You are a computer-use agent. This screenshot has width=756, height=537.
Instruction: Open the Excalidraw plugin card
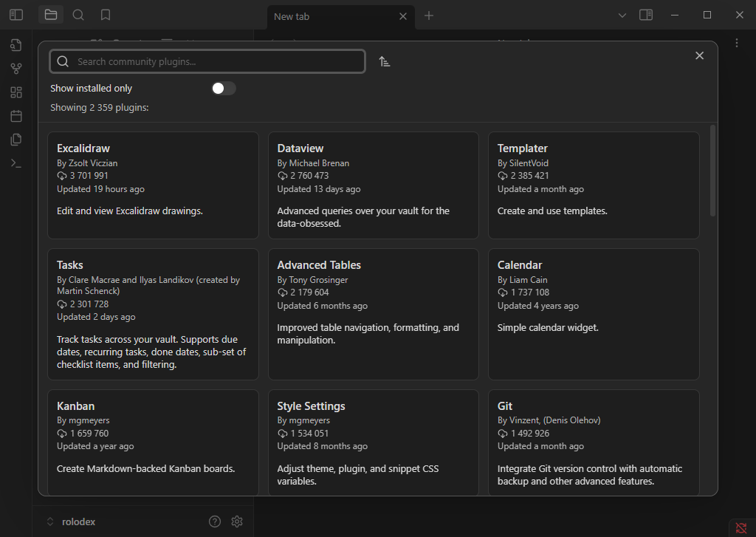click(x=154, y=185)
